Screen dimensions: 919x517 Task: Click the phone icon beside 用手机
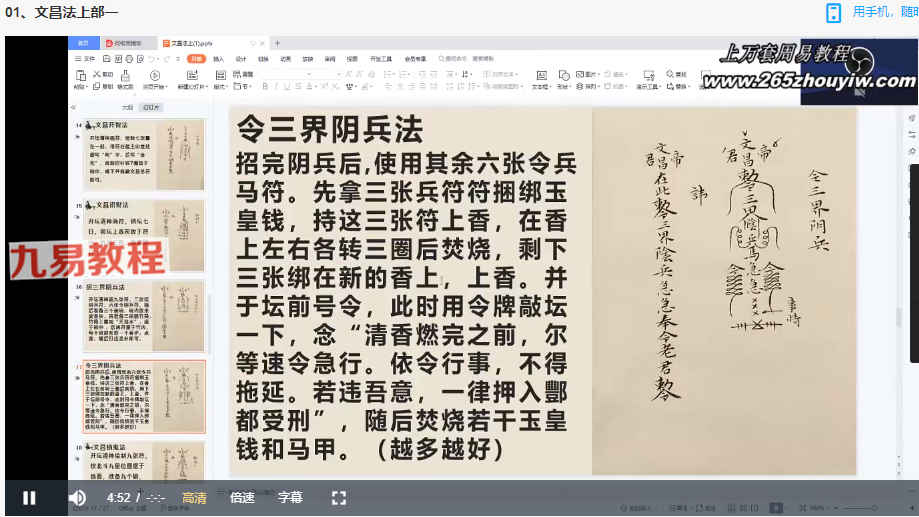click(833, 12)
